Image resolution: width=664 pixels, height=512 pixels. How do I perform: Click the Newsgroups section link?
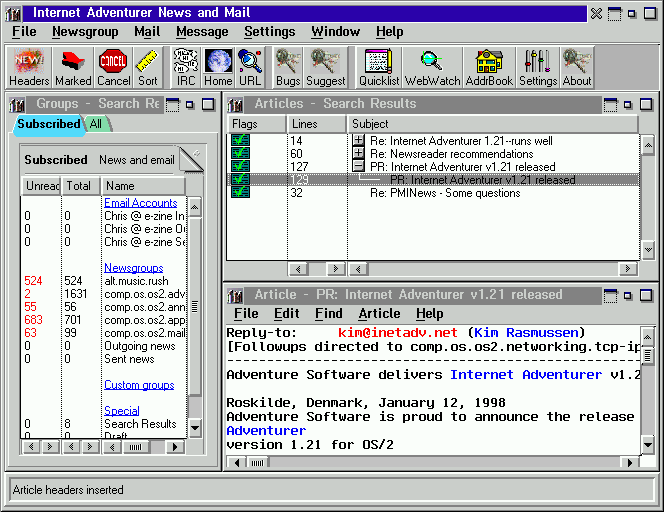pyautogui.click(x=133, y=268)
